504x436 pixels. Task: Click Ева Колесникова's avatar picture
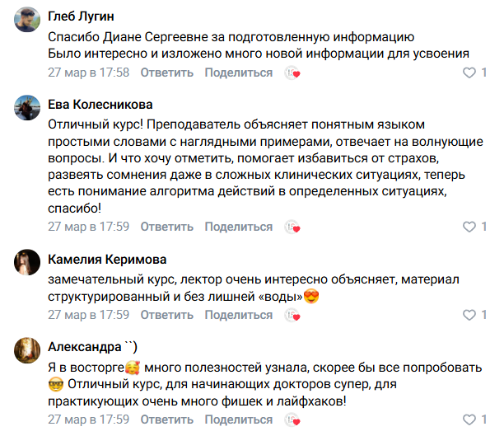click(28, 109)
